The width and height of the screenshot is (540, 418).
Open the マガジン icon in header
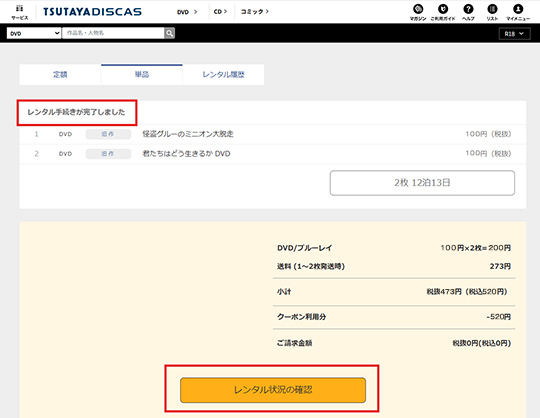pos(418,12)
